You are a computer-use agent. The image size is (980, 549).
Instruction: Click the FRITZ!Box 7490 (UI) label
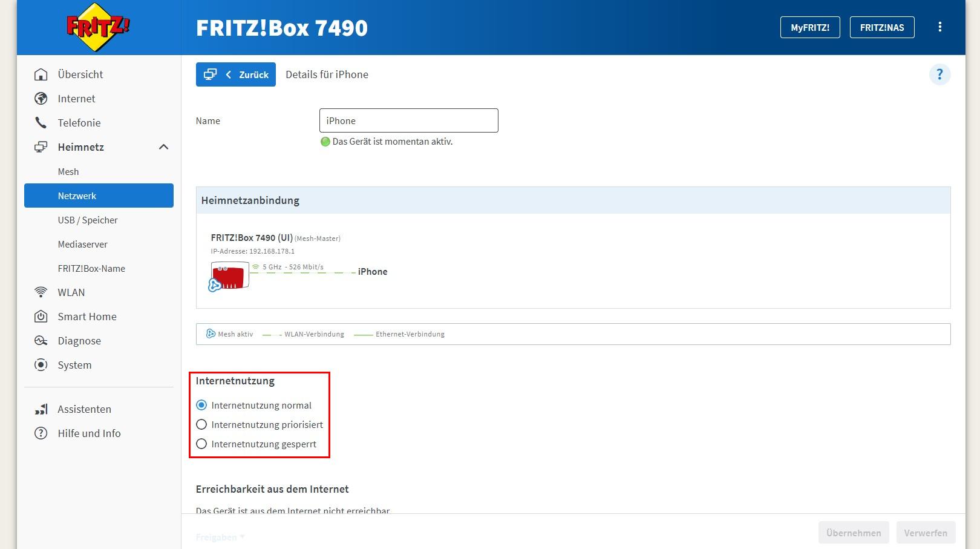pos(252,238)
